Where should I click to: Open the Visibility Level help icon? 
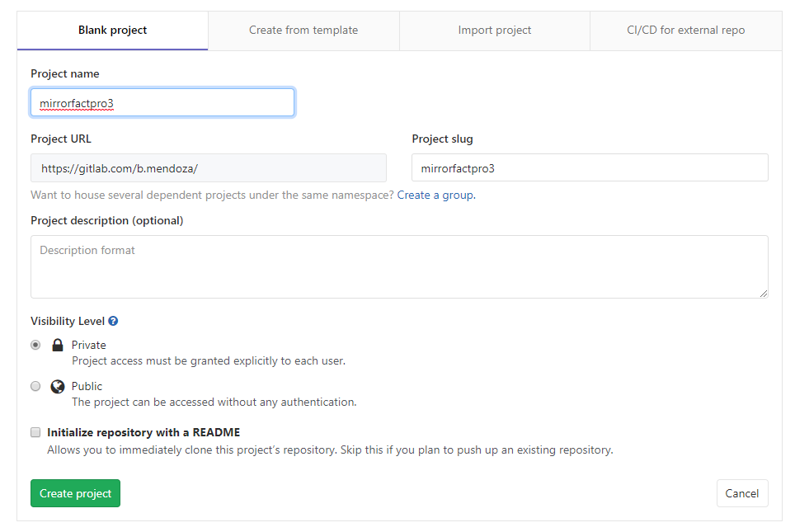click(113, 321)
